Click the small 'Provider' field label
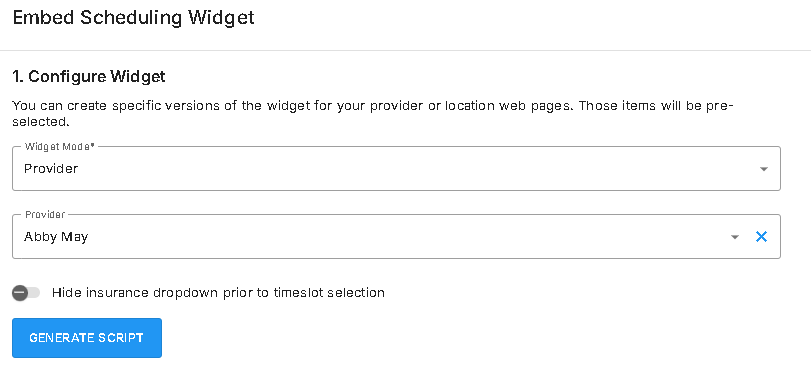The image size is (811, 385). (x=45, y=215)
